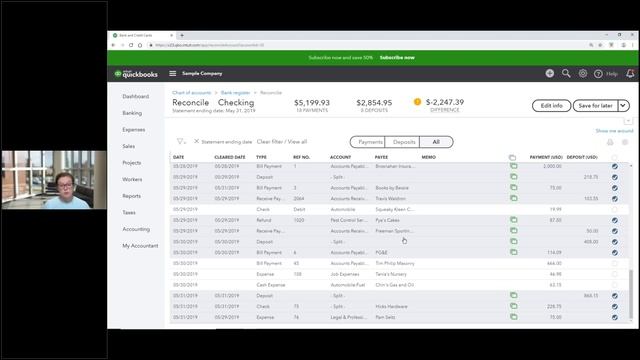Click the bank match icon for Freeman Sporting
Image resolution: width=640 pixels, height=360 pixels.
(x=513, y=231)
